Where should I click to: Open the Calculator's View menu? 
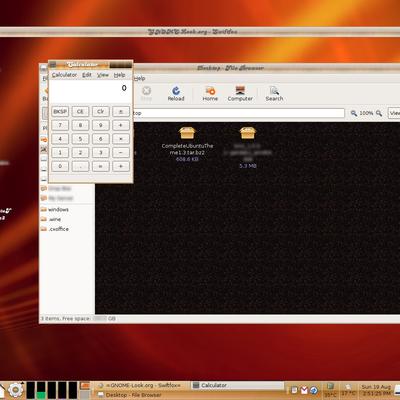pos(103,75)
